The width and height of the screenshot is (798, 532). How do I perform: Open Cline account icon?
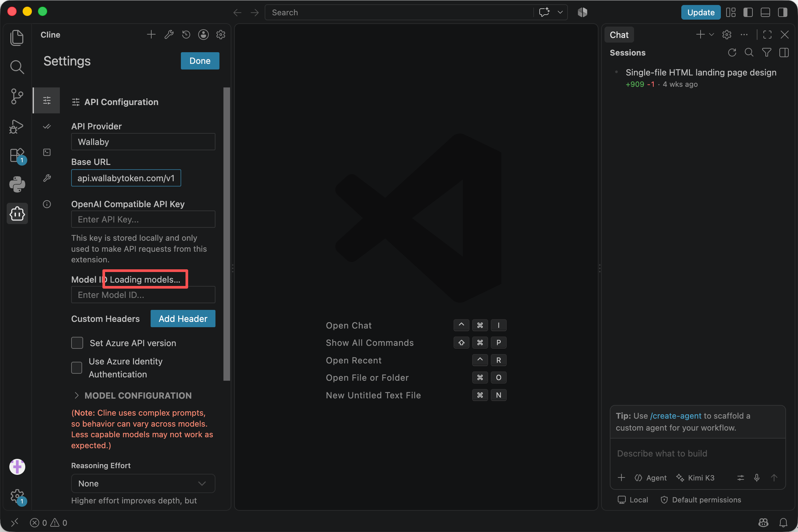tap(203, 35)
